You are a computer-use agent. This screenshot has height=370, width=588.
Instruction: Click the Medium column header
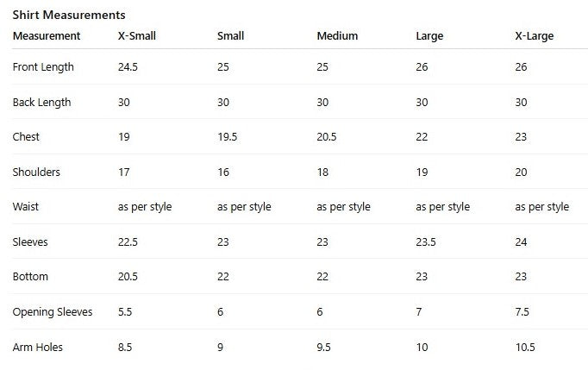(337, 36)
